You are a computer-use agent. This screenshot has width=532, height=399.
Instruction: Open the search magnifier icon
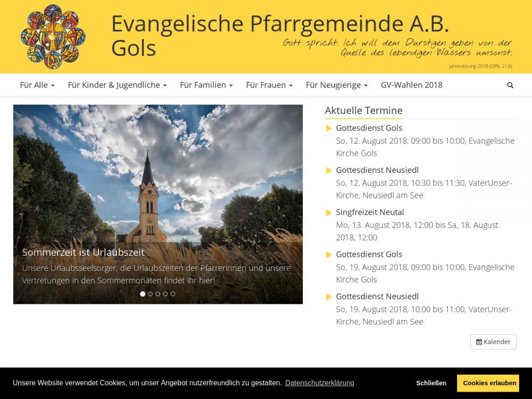point(510,85)
